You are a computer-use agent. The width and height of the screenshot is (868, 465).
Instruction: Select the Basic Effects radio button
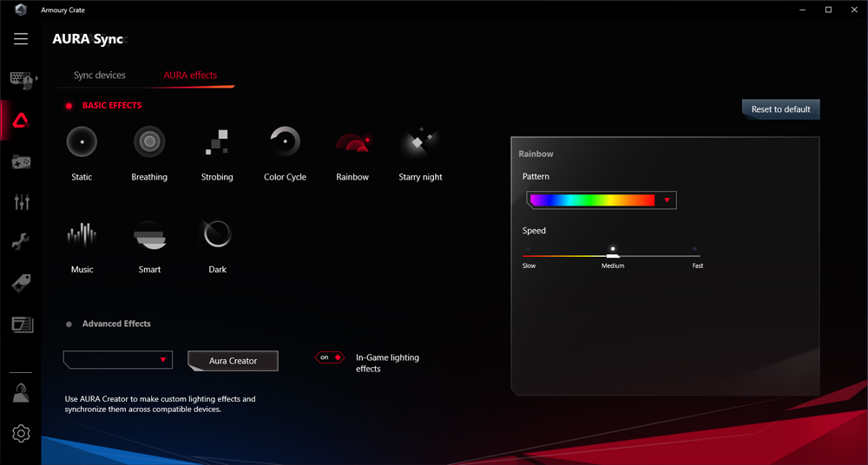coord(69,106)
